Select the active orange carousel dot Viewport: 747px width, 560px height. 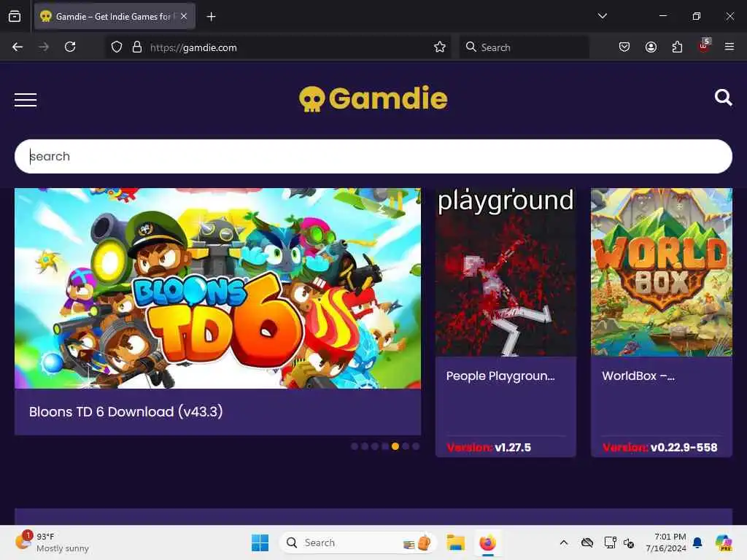[x=395, y=446]
